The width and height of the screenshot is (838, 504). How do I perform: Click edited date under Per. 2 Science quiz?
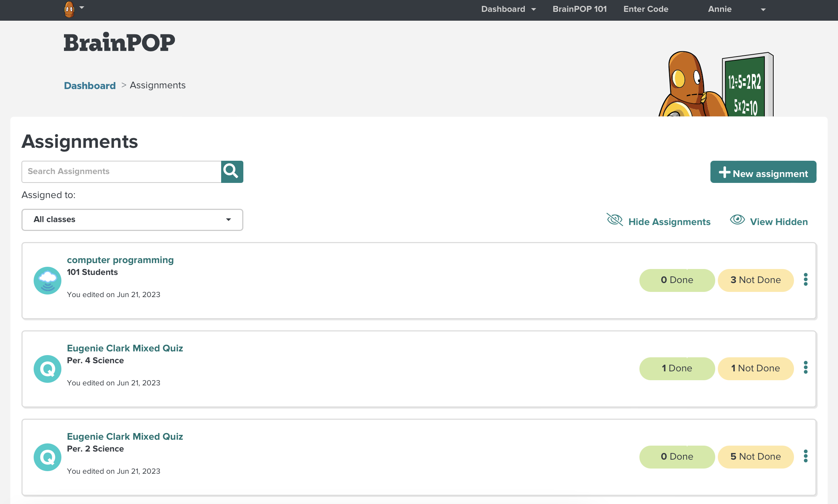pyautogui.click(x=114, y=471)
